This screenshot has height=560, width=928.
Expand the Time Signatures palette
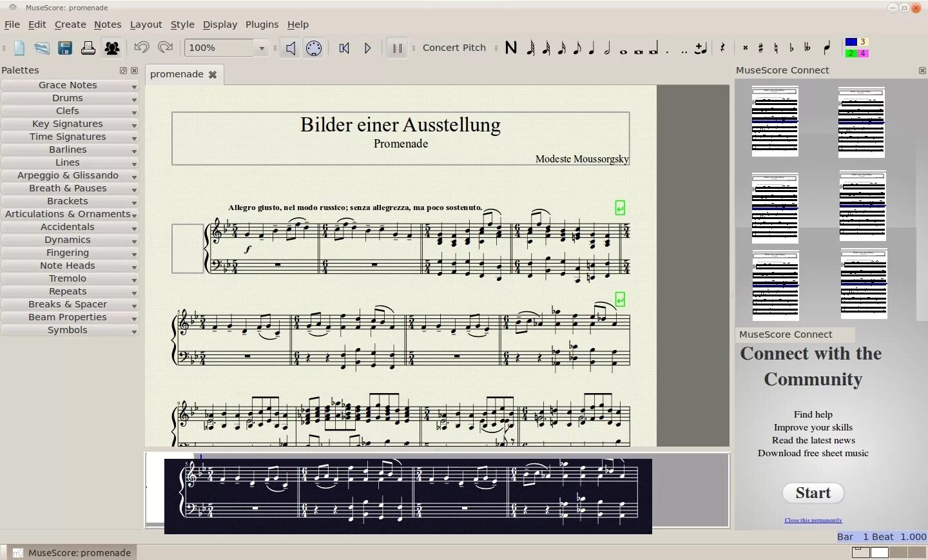[70, 137]
